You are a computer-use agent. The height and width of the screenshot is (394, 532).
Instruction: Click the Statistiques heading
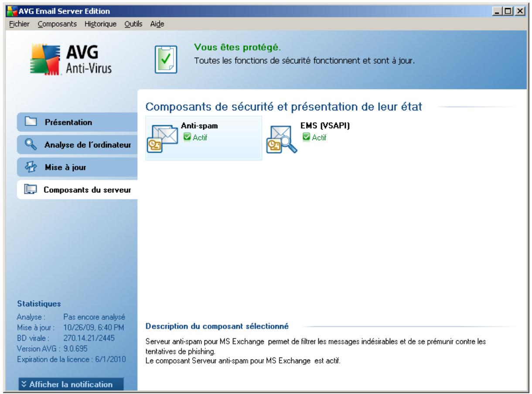pyautogui.click(x=38, y=303)
